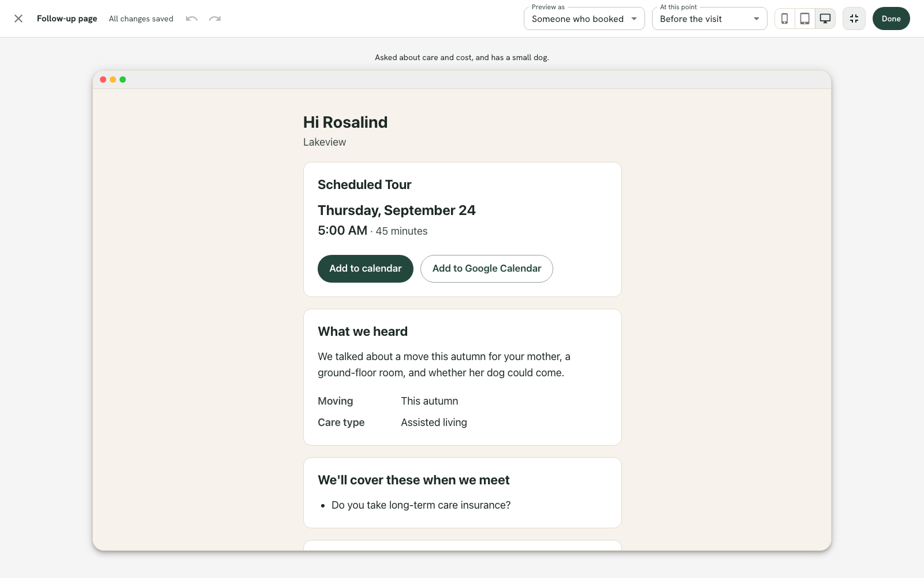Click the small dog note caption
The image size is (924, 578).
[462, 57]
